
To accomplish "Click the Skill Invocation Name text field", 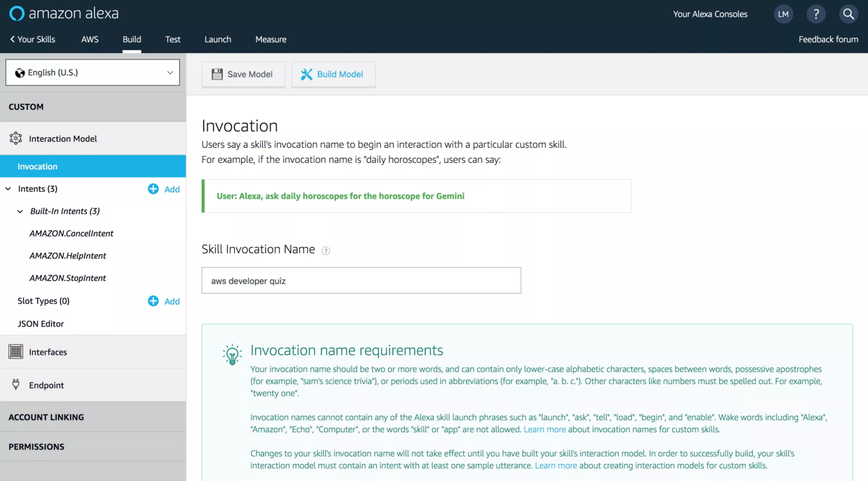I will (361, 280).
